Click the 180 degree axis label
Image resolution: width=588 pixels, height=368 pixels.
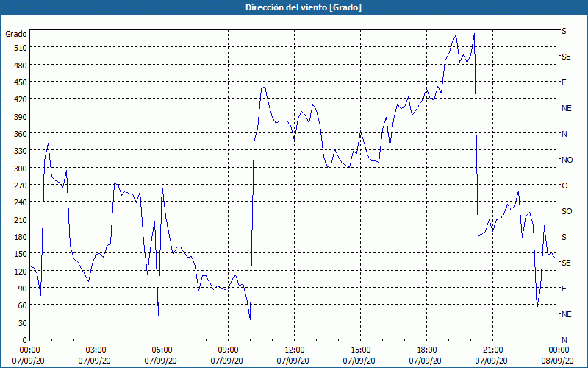[x=21, y=237]
